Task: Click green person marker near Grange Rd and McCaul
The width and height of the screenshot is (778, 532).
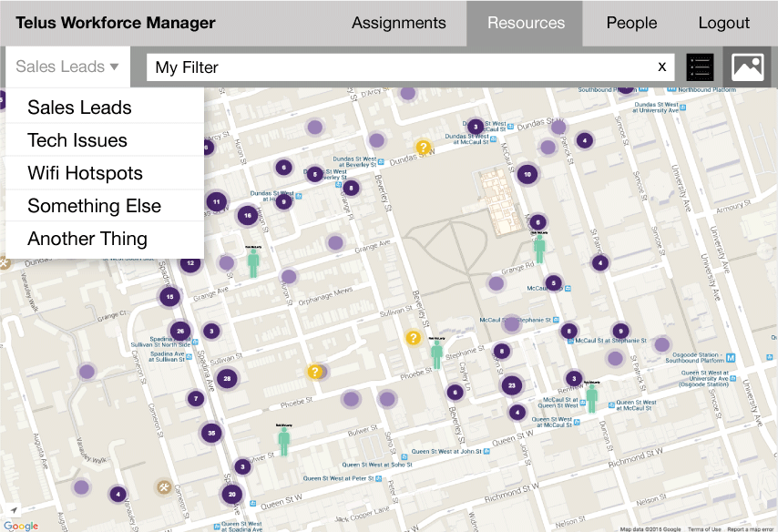Action: pyautogui.click(x=539, y=248)
